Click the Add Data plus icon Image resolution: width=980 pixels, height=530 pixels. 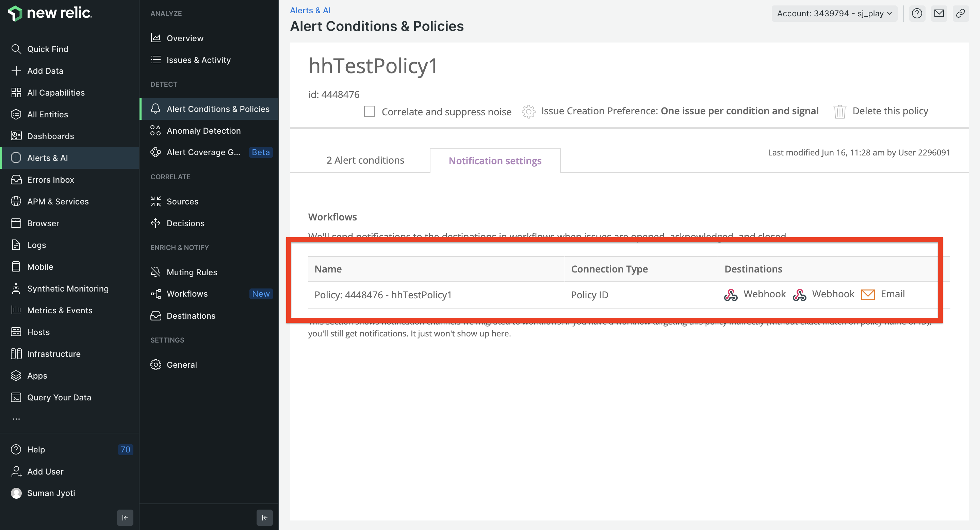pos(16,71)
